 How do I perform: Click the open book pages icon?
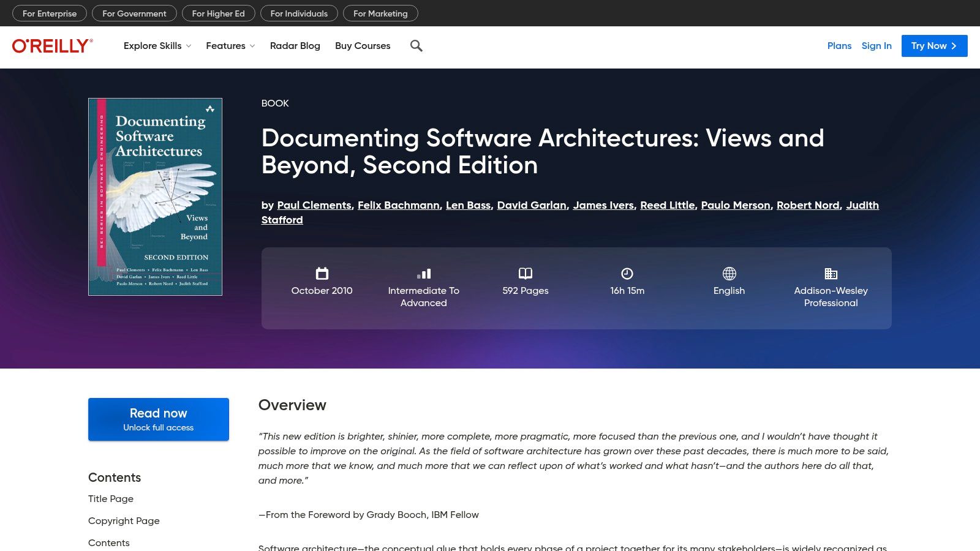coord(525,274)
